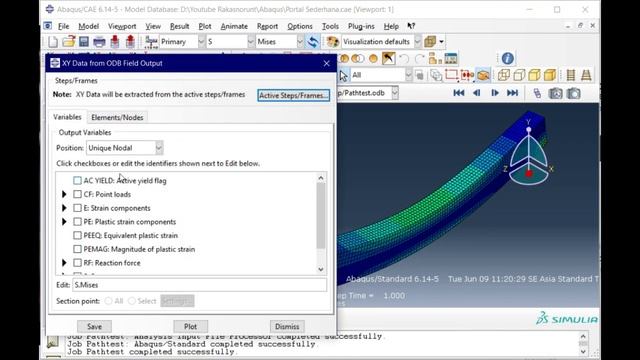
Task: Click the display group boxes icon
Action: tap(430, 42)
